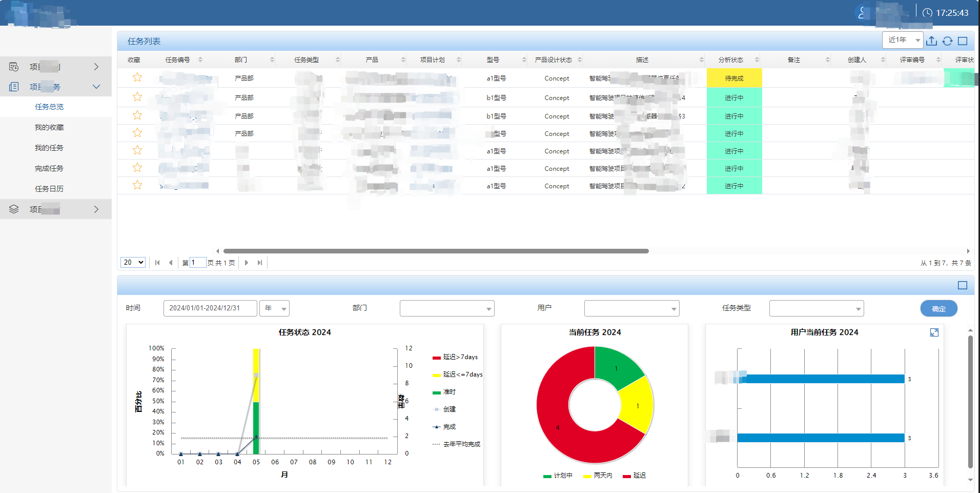Sort by the 产品设计状态 column
This screenshot has height=493, width=980.
[x=580, y=60]
